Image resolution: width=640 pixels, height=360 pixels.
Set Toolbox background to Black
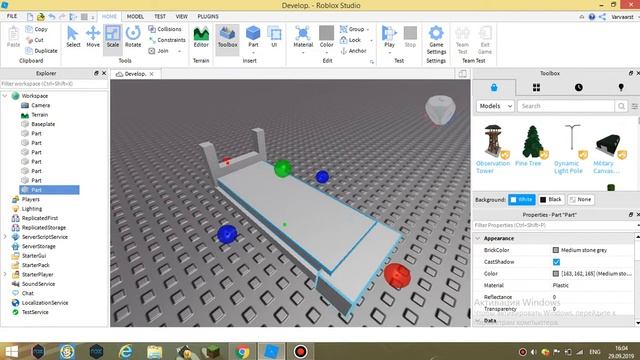pyautogui.click(x=551, y=200)
